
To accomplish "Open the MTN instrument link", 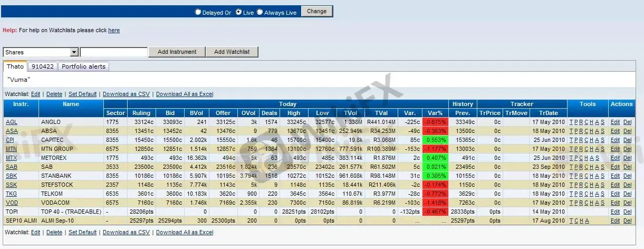I will 11,149.
